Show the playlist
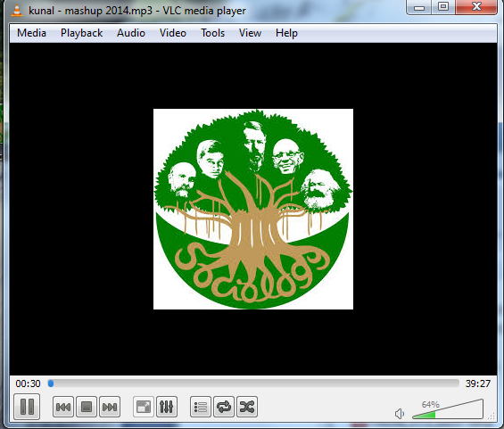 (201, 407)
